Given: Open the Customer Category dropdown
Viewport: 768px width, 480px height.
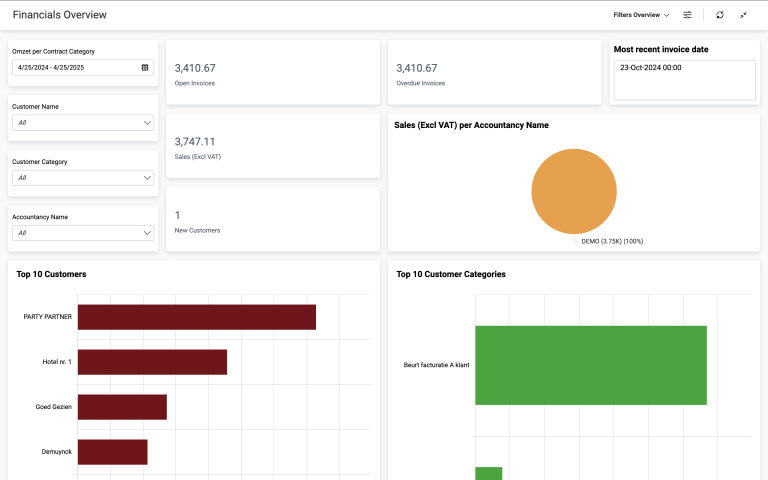Looking at the screenshot, I should (x=83, y=178).
